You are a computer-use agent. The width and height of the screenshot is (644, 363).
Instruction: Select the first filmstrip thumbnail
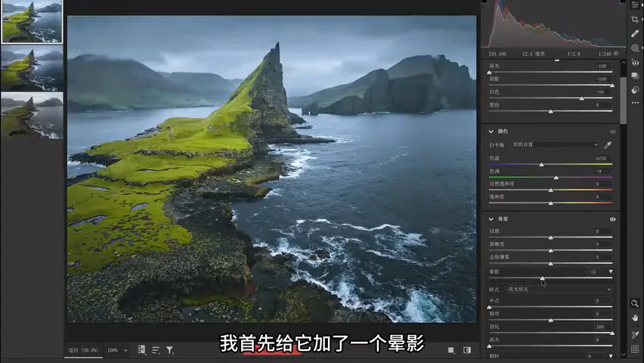point(32,21)
